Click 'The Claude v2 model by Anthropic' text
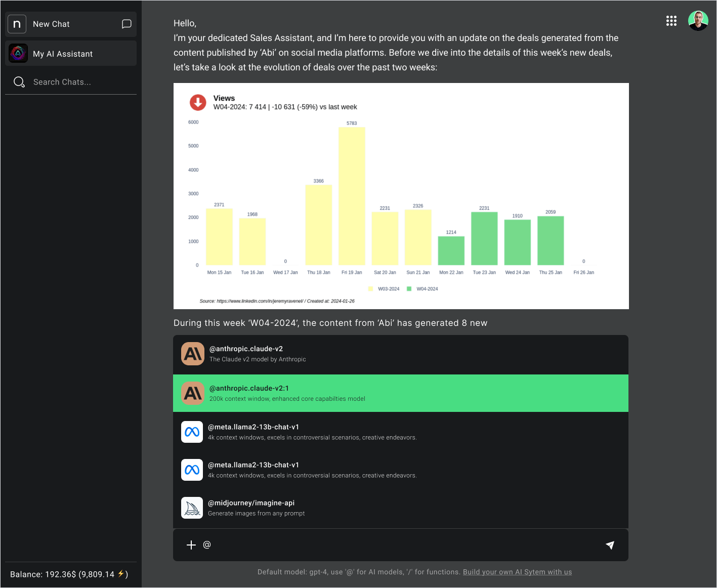 258,359
